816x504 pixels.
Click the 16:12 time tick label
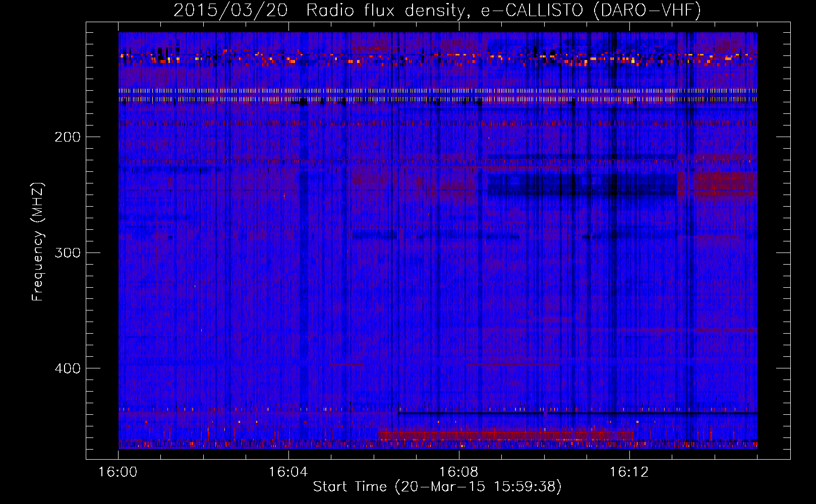tap(629, 472)
